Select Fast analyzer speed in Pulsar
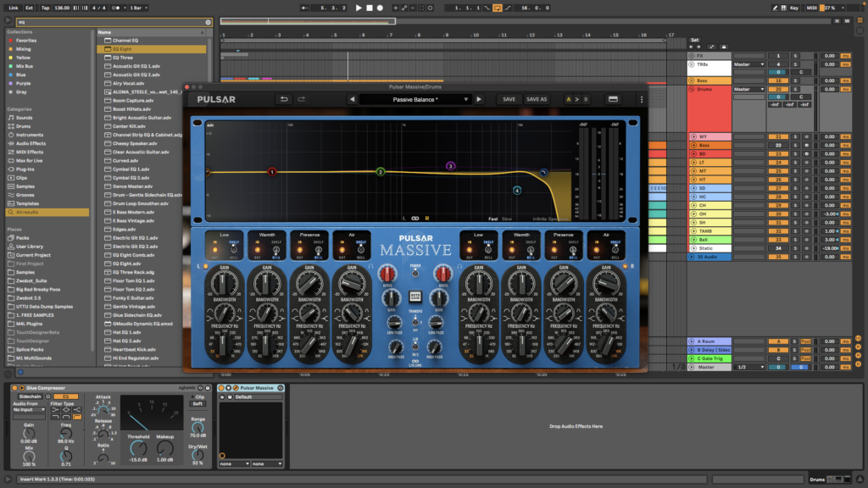The height and width of the screenshot is (488, 868). pyautogui.click(x=492, y=219)
